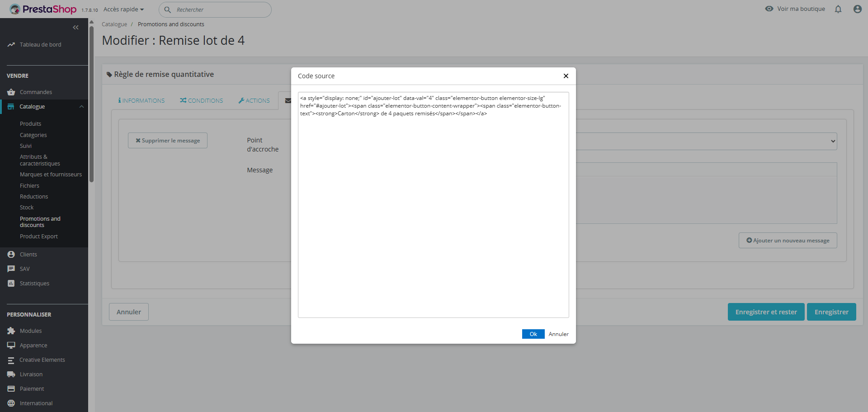Open the Creative Elements menu

coord(42,360)
